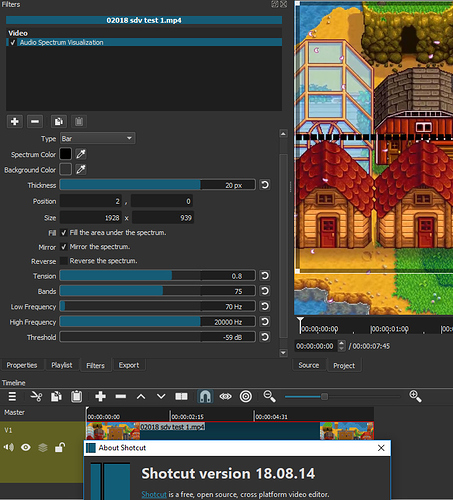Pick Spectrum Color with eyedropper
The width and height of the screenshot is (453, 500).
coord(81,154)
